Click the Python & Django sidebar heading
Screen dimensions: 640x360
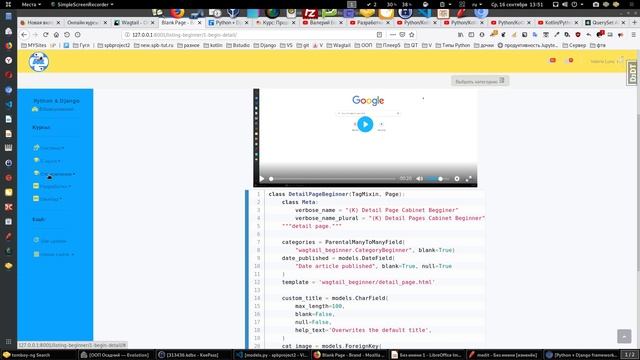point(57,101)
